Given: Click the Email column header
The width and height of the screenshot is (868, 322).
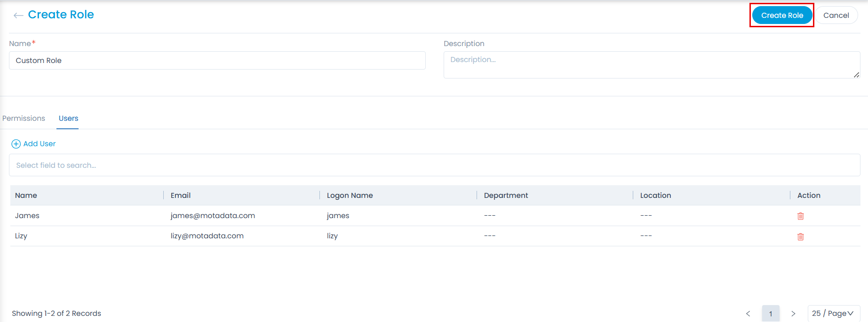Looking at the screenshot, I should pos(181,196).
